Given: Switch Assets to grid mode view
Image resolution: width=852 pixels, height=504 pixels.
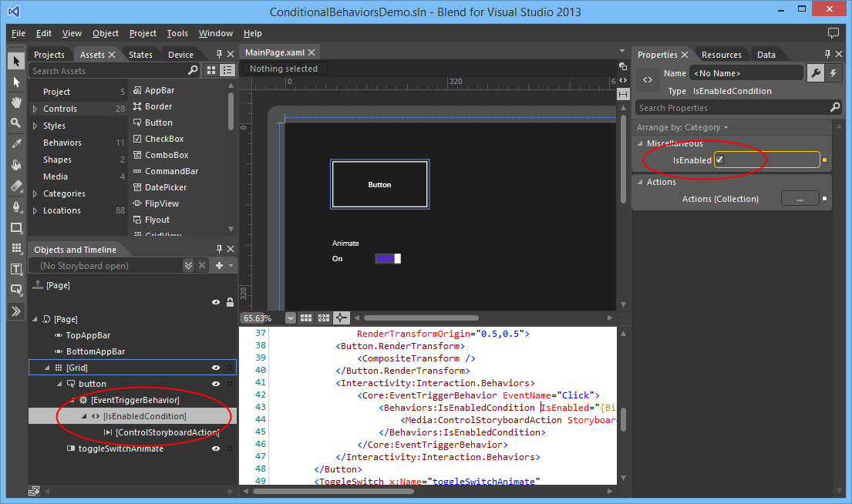Looking at the screenshot, I should [210, 71].
